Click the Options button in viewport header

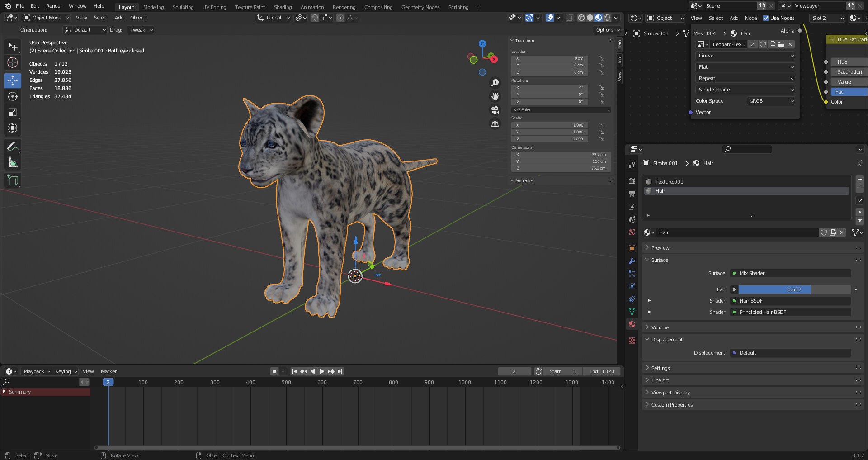[607, 30]
